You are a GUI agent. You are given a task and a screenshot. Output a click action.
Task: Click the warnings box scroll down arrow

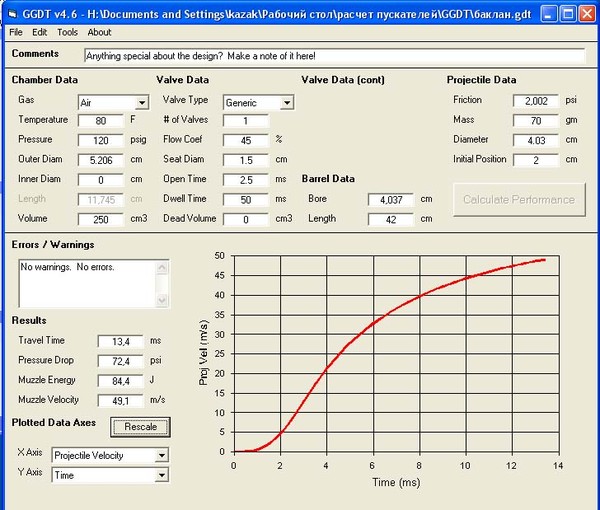(162, 300)
